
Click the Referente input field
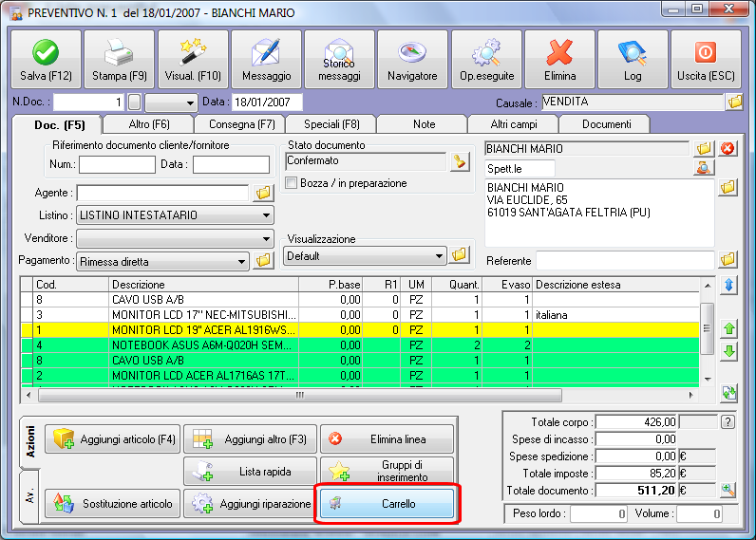click(625, 261)
